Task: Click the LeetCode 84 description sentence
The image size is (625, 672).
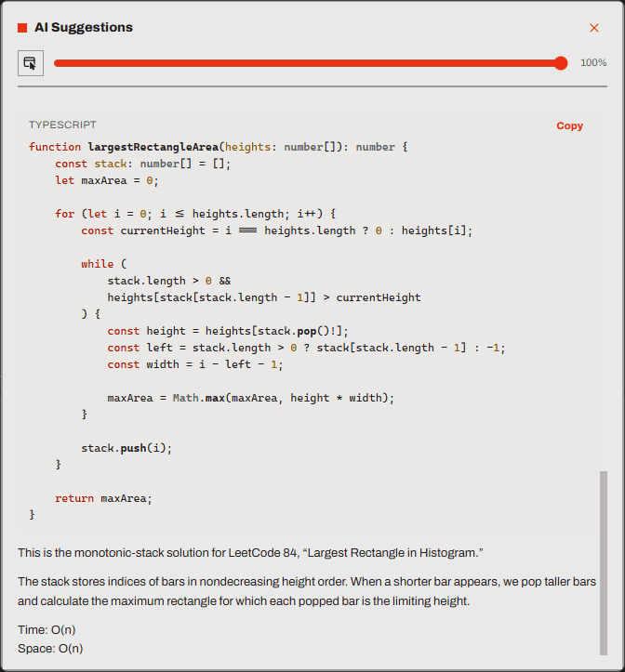Action: point(250,553)
